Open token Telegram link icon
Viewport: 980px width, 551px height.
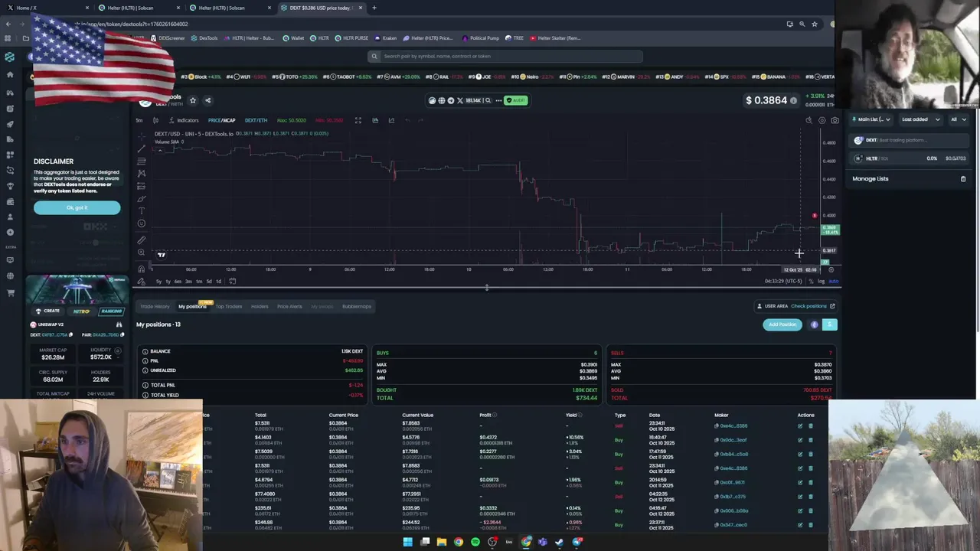point(450,100)
